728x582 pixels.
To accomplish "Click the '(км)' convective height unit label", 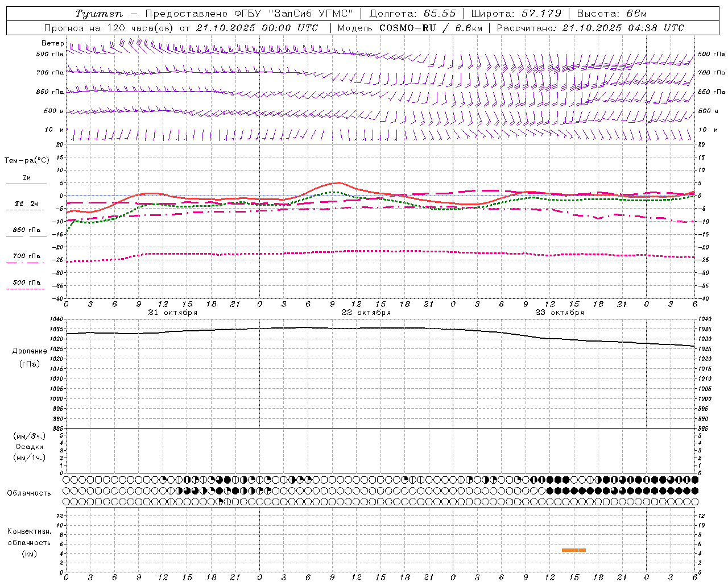I will [30, 554].
